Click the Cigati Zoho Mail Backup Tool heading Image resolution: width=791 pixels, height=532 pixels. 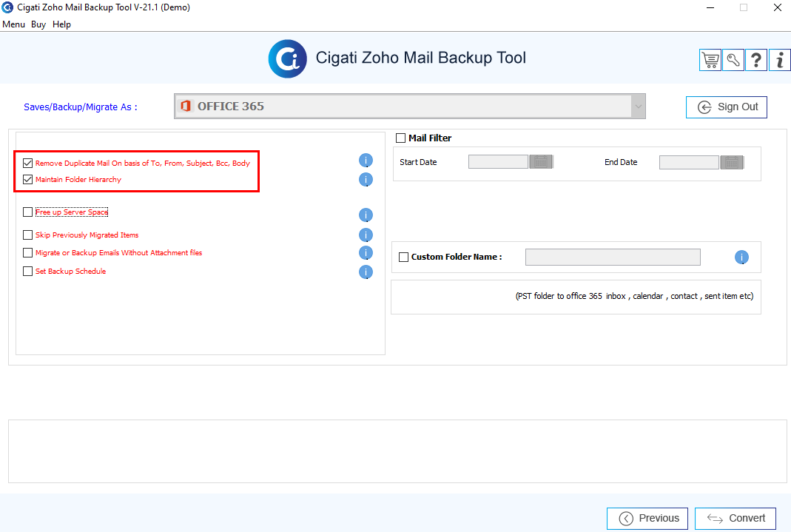(x=421, y=58)
